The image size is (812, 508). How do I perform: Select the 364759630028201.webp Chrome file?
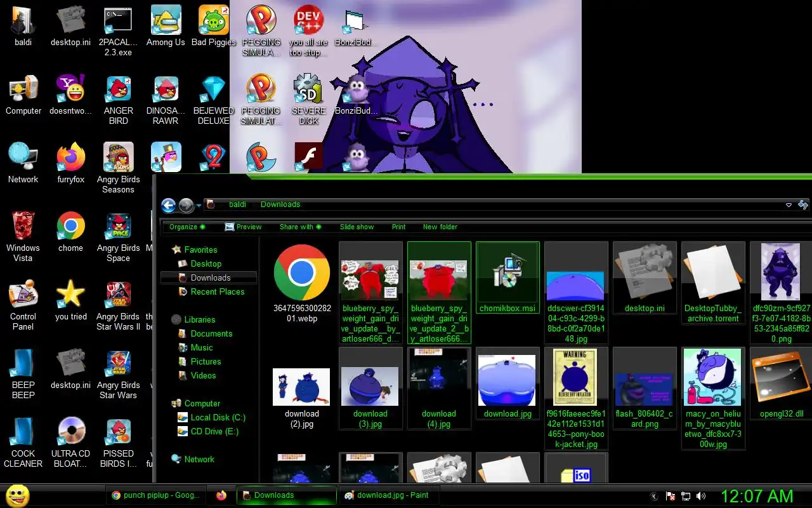tap(302, 283)
